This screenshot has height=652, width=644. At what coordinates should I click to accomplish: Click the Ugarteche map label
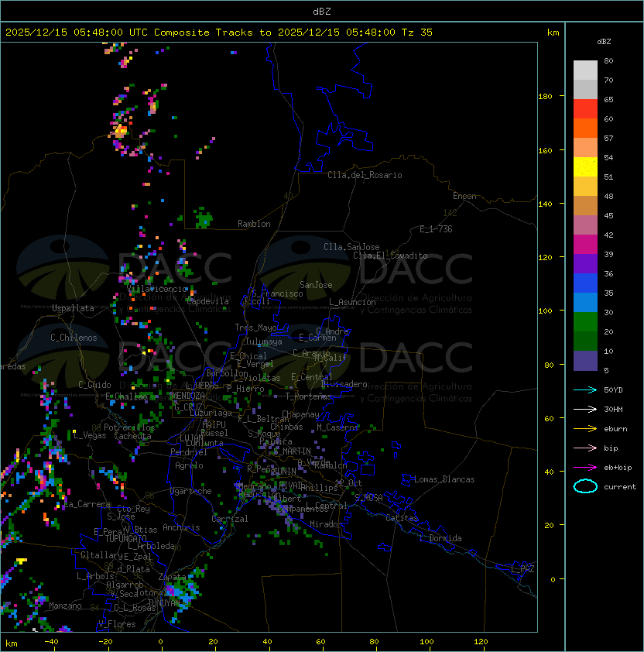[191, 492]
